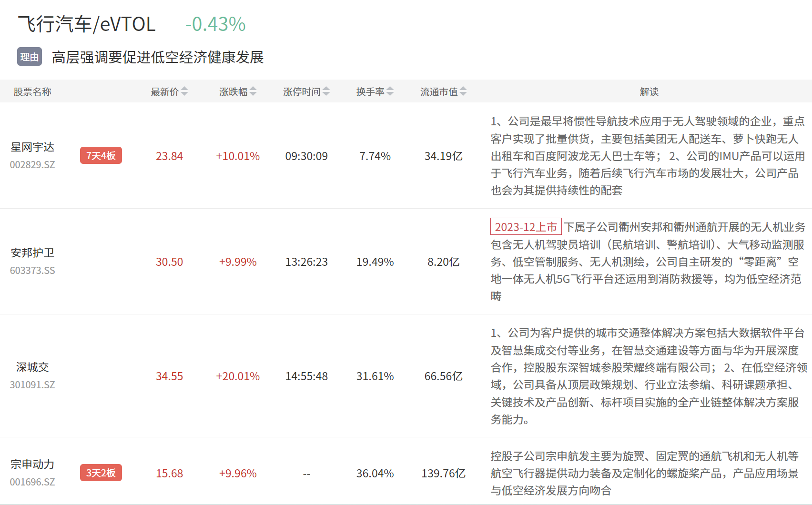
Task: Click the 3天2板 tag on 宗申动力
Action: [101, 473]
